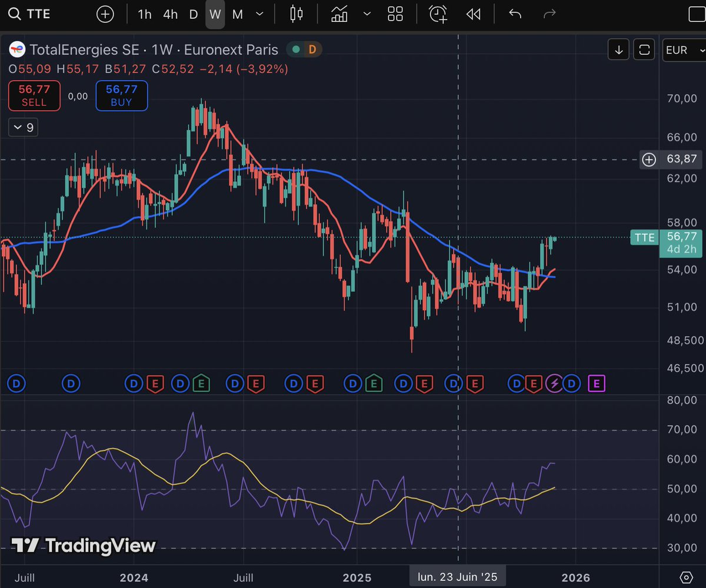The height and width of the screenshot is (588, 706).
Task: Click the high value H55,17
Action: tap(78, 69)
